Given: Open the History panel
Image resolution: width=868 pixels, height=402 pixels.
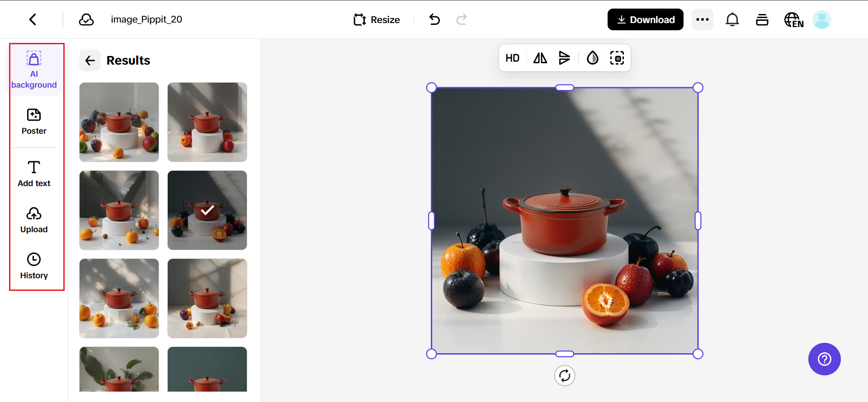Looking at the screenshot, I should [x=34, y=266].
